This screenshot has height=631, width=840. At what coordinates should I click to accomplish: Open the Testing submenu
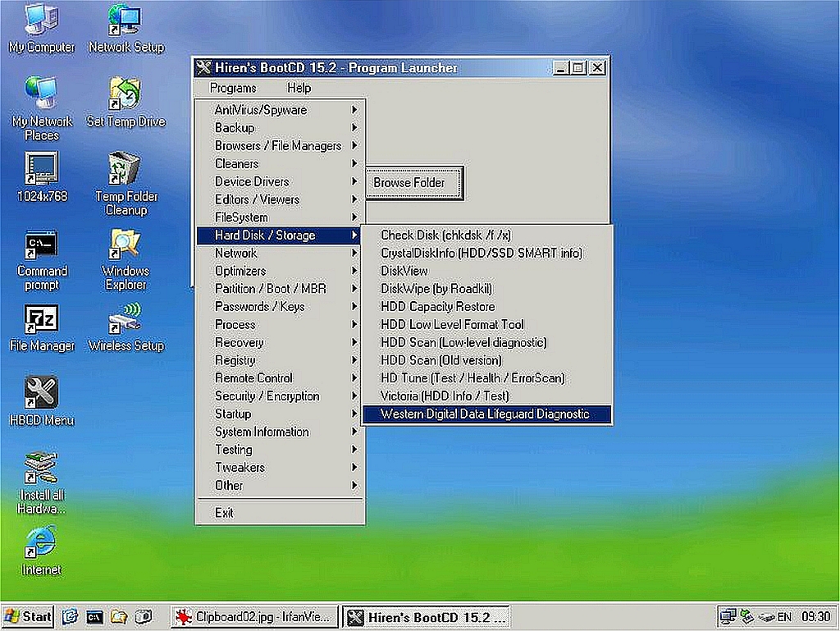281,450
